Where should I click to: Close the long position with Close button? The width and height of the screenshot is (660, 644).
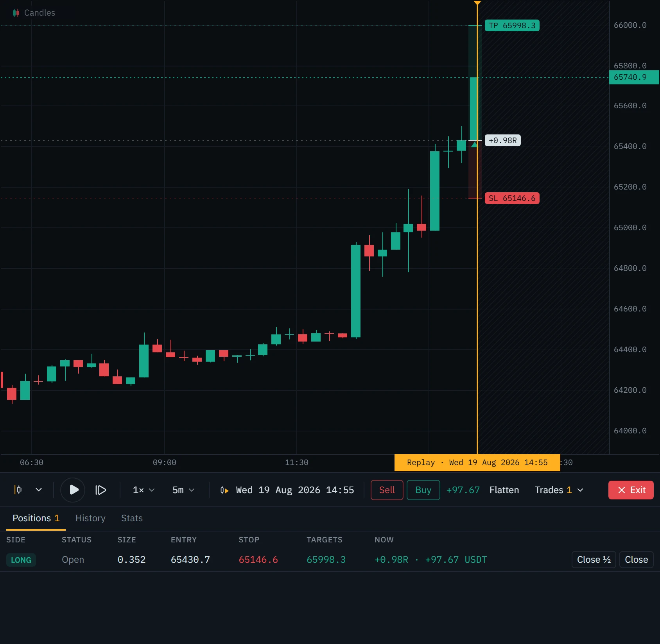point(636,560)
